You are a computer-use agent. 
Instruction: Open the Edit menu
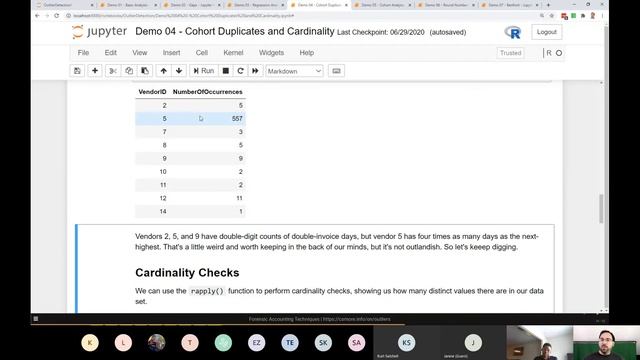(x=111, y=53)
